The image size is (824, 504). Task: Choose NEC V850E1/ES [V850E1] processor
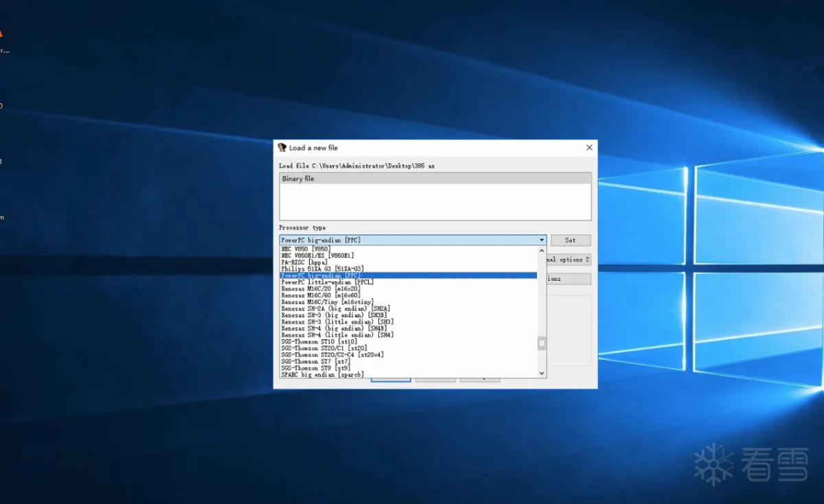409,255
